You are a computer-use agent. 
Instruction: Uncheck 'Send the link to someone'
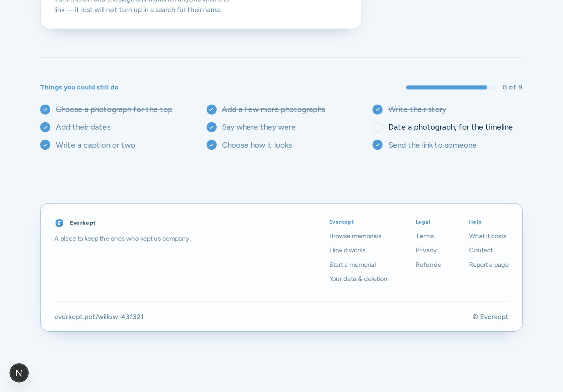pyautogui.click(x=378, y=145)
